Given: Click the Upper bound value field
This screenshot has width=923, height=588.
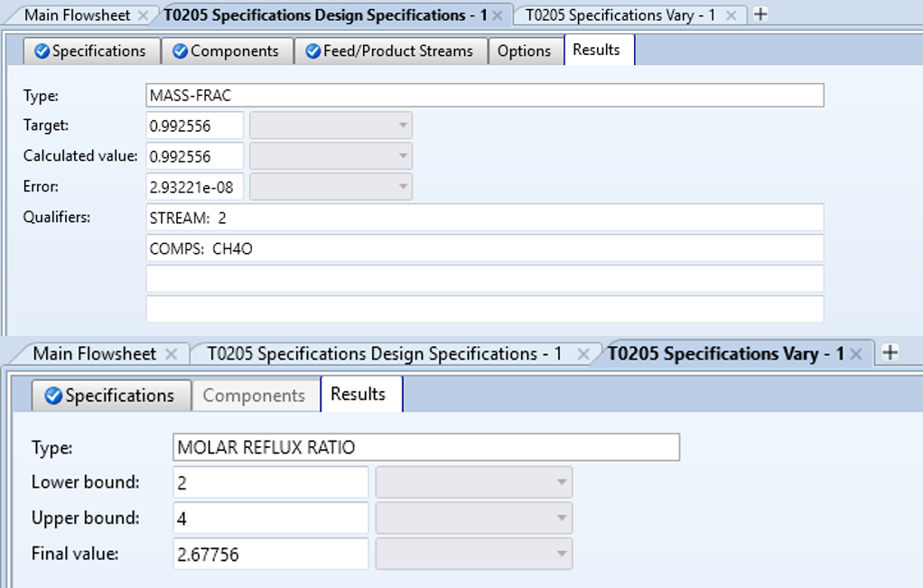Looking at the screenshot, I should click(271, 518).
